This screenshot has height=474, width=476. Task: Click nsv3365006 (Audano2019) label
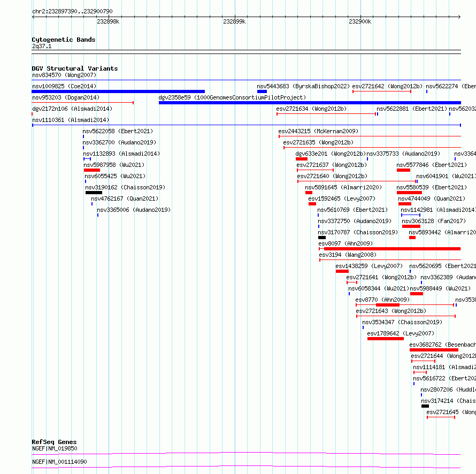[x=134, y=210]
